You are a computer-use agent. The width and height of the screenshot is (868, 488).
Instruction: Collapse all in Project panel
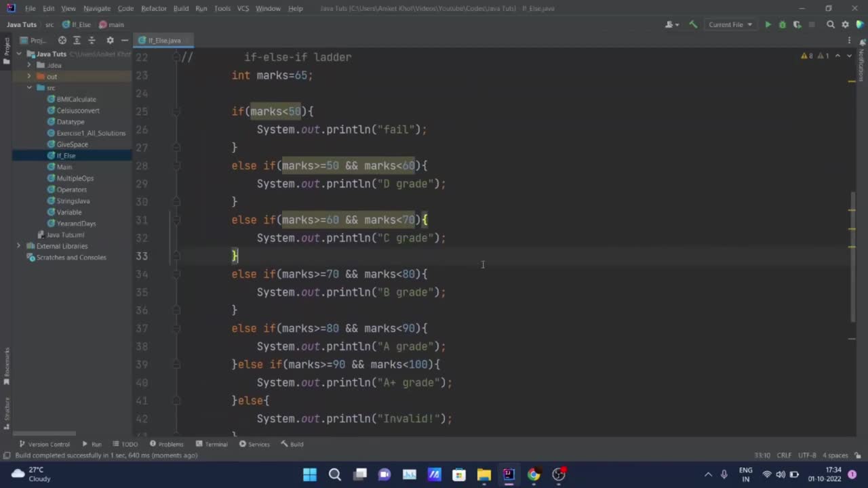[x=92, y=40]
